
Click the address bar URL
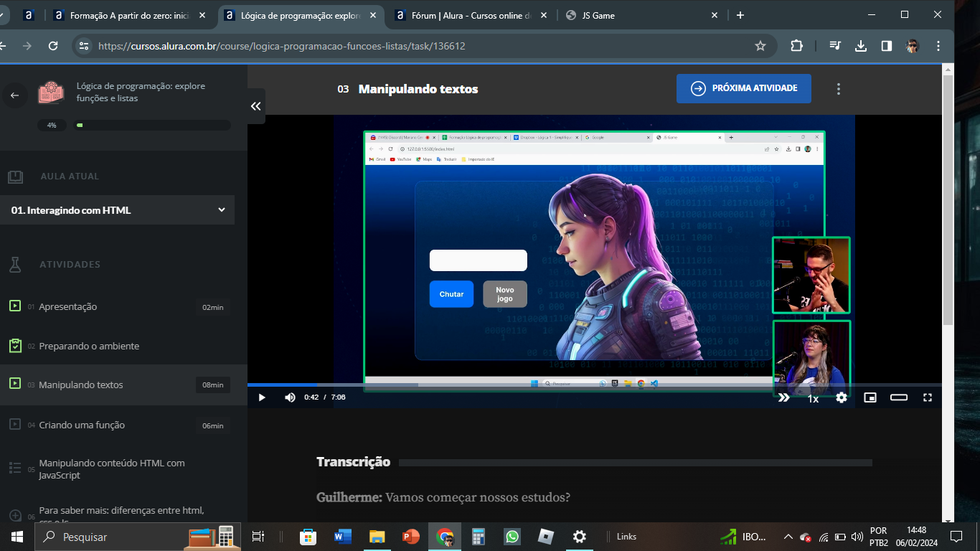point(281,46)
